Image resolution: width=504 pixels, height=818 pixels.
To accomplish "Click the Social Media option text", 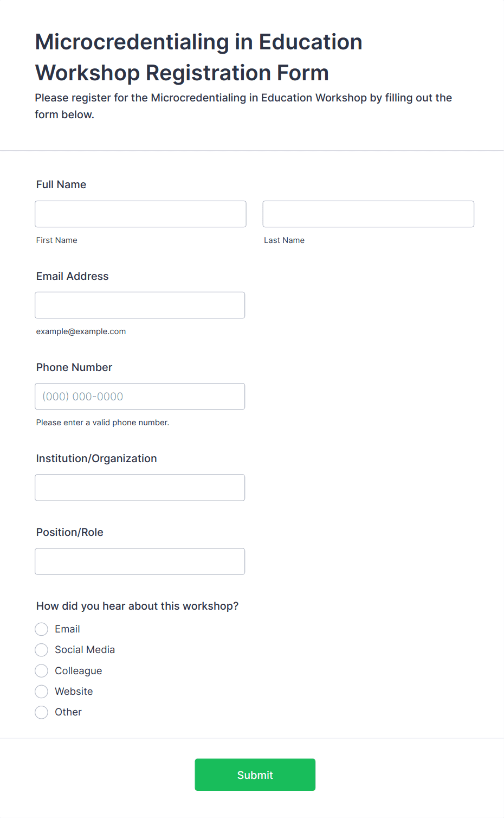I will 85,650.
